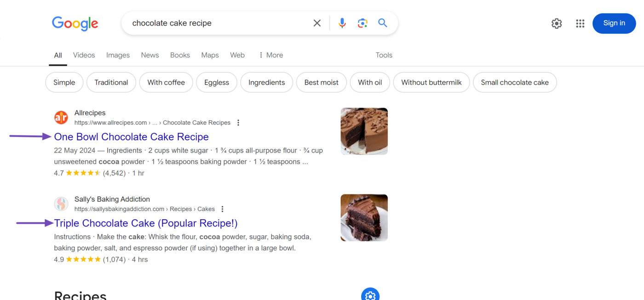
Task: Click the sallysbakingaddiction.com URL breadcrumb
Action: coord(144,209)
